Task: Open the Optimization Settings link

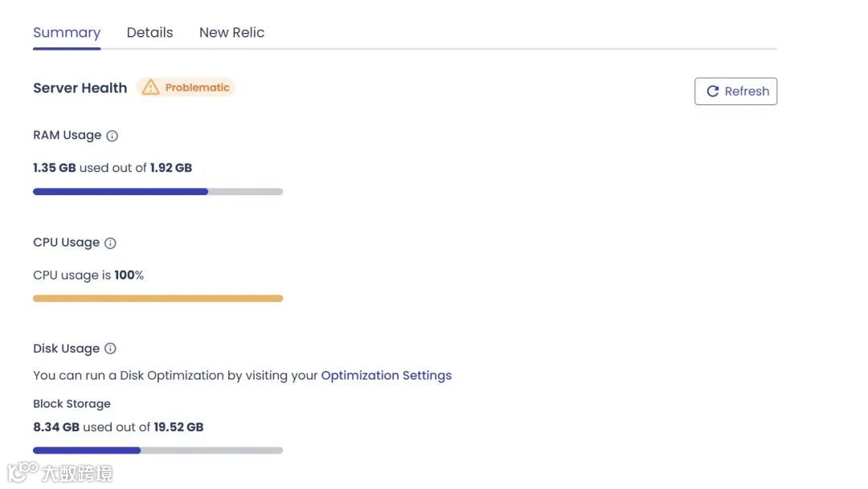Action: (x=386, y=375)
